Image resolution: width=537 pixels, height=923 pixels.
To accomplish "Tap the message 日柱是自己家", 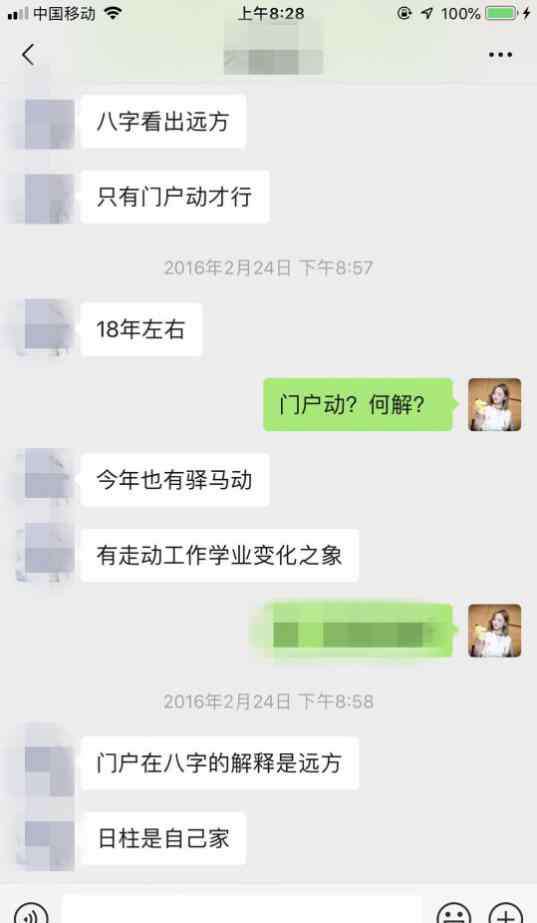I will (163, 838).
